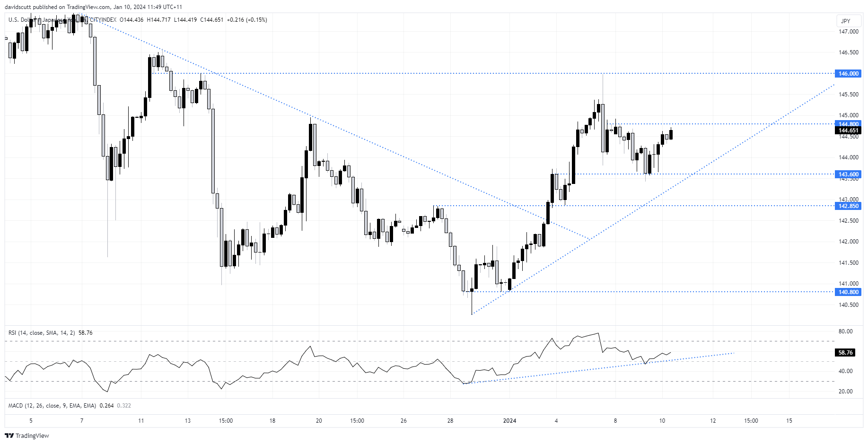Click the MACD signal value 0.322

coord(124,406)
